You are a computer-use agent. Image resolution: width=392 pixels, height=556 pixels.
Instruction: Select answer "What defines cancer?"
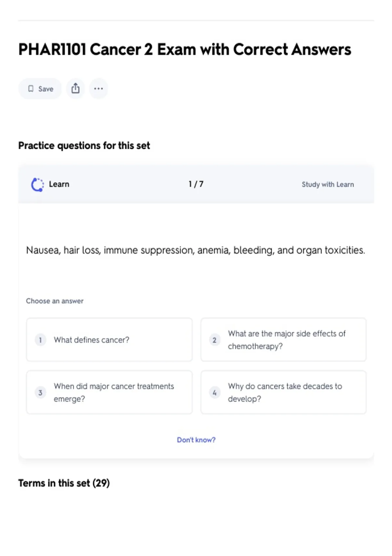pyautogui.click(x=109, y=339)
